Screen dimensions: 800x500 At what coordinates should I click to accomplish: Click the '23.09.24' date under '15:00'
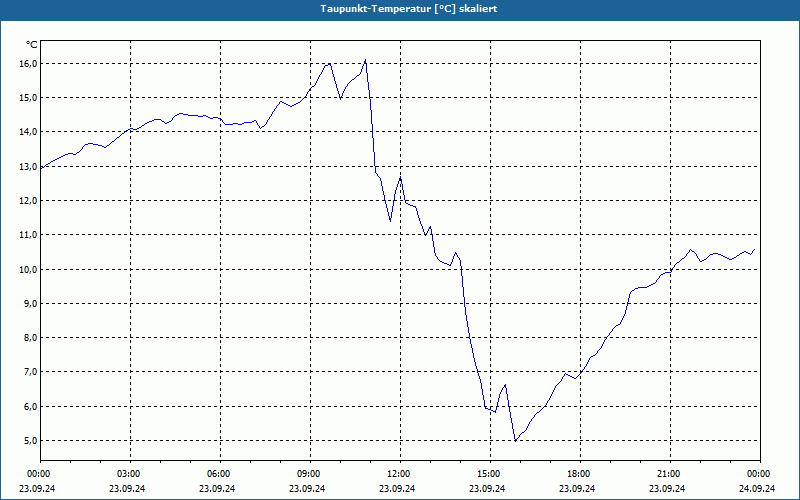point(487,488)
